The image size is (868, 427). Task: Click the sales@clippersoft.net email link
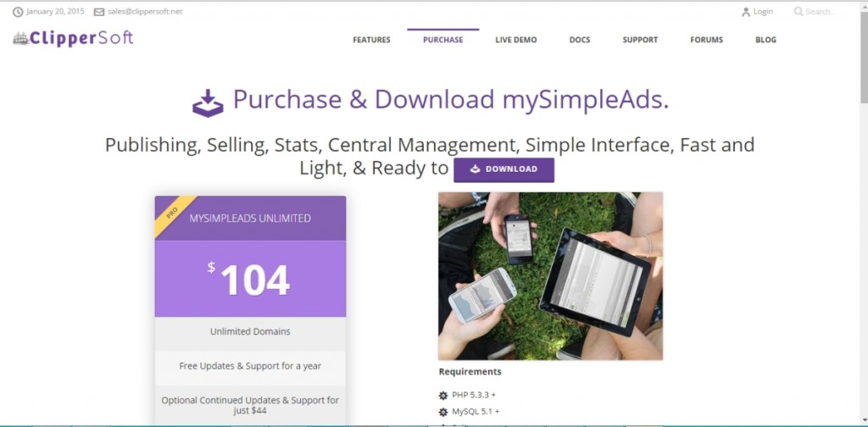145,12
